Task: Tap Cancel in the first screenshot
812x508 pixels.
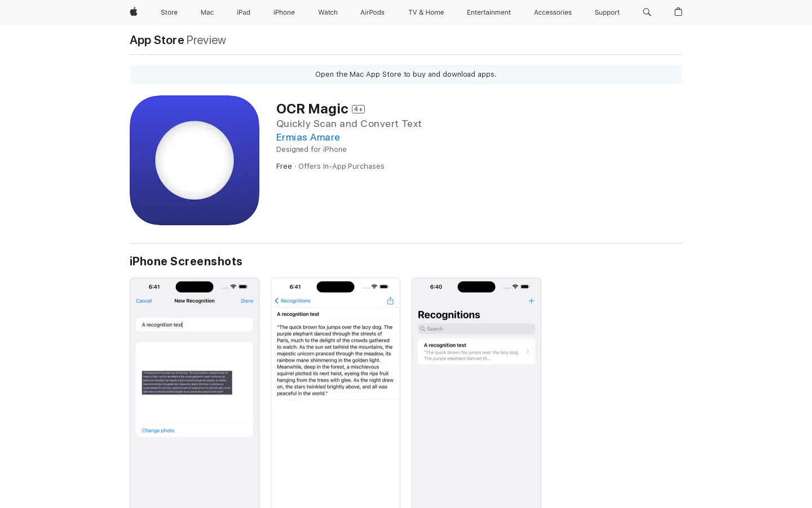Action: [x=144, y=301]
